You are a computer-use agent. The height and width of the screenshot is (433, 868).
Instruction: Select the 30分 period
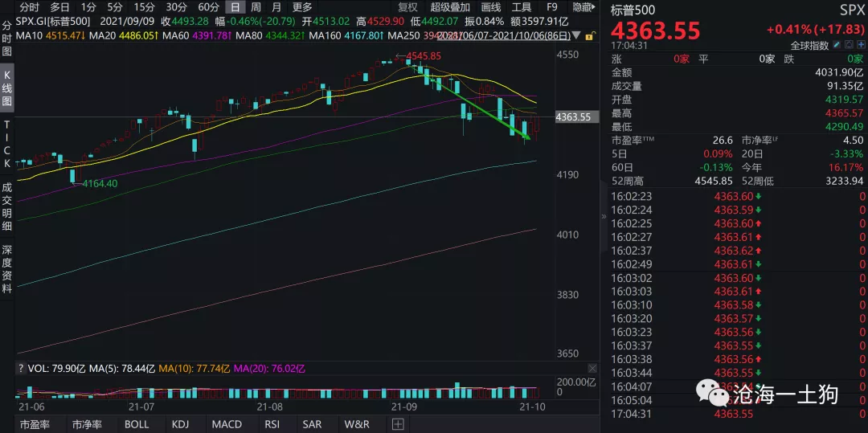point(176,7)
